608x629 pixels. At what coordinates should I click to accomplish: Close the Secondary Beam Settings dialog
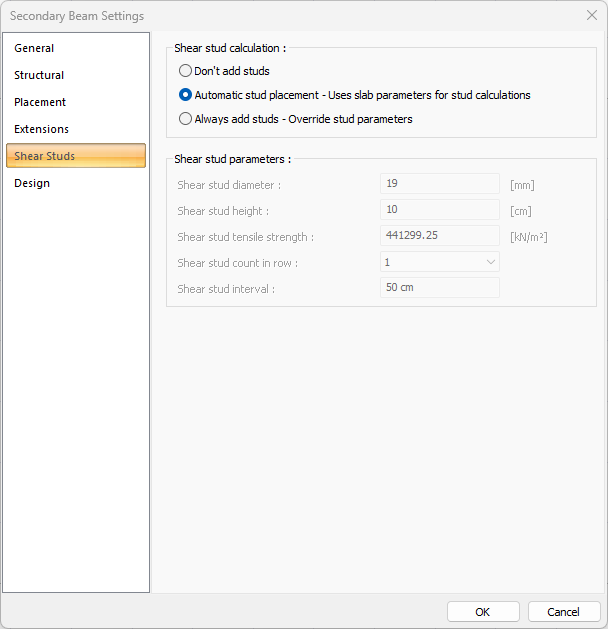(591, 15)
